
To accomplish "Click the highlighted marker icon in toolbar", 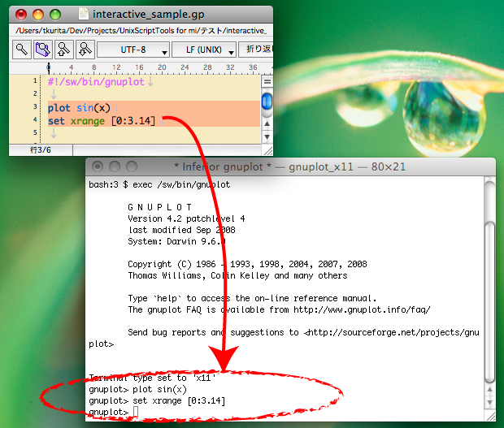I will coord(42,50).
